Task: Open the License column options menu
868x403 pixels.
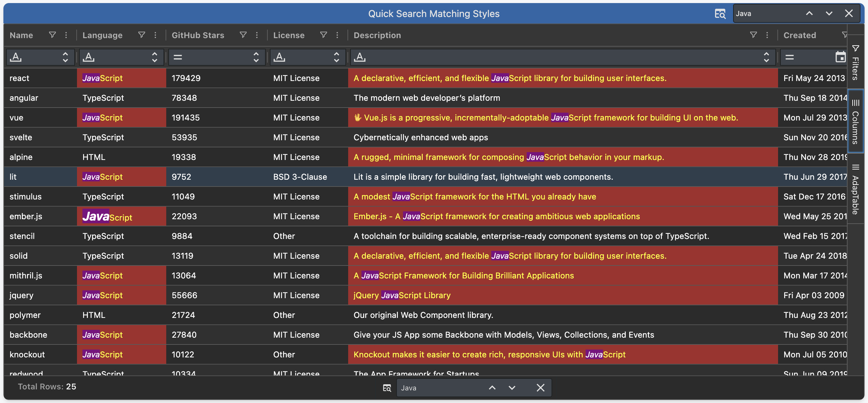Action: 337,35
